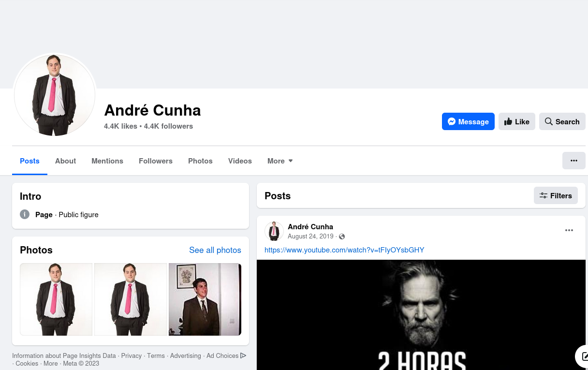Screen dimensions: 588x370
Task: Open Search on this page
Action: point(562,121)
